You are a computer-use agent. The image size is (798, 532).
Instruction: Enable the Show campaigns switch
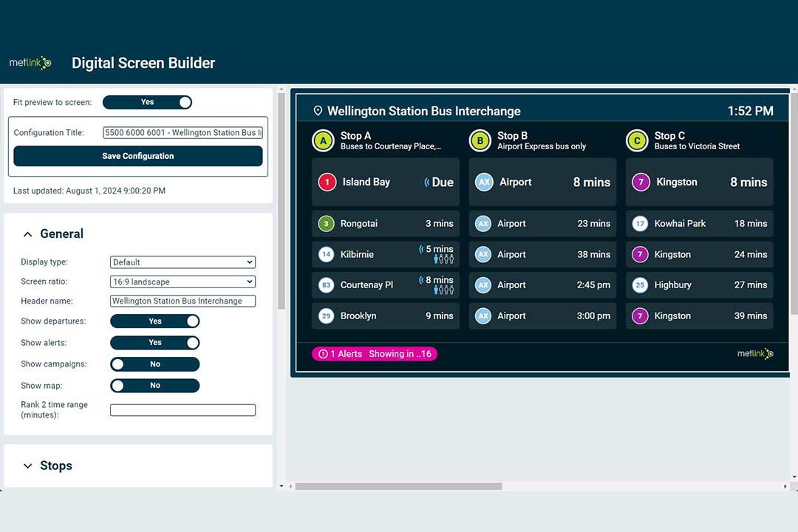click(x=154, y=364)
